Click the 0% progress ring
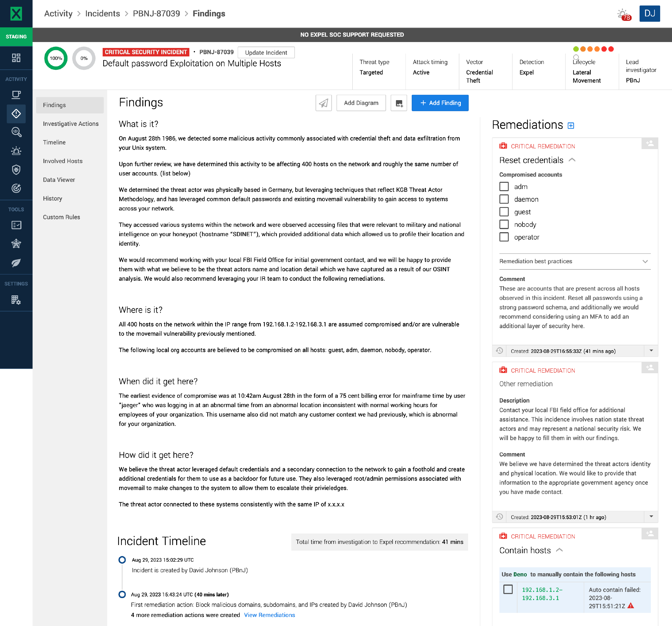 click(84, 58)
